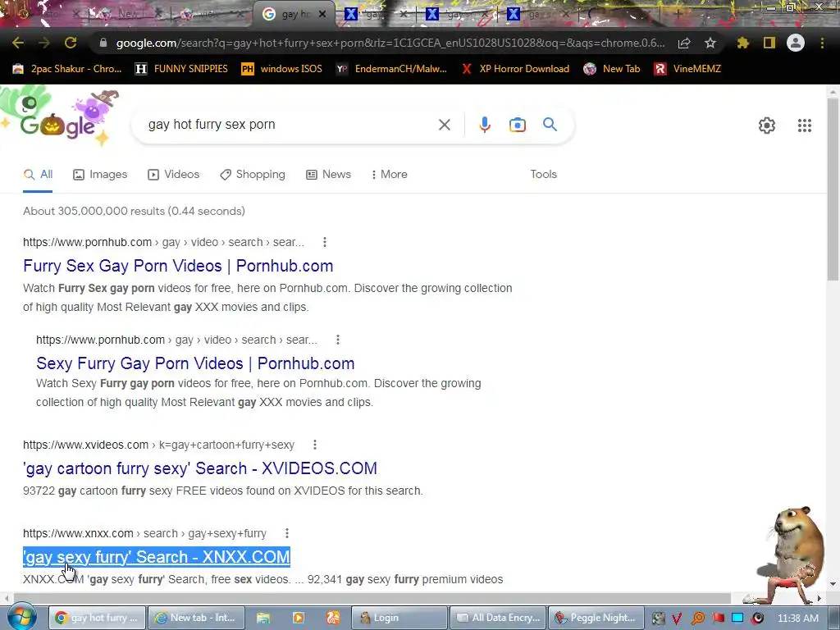Open the VineMEMZ bookmark
The height and width of the screenshot is (630, 840).
(x=688, y=69)
